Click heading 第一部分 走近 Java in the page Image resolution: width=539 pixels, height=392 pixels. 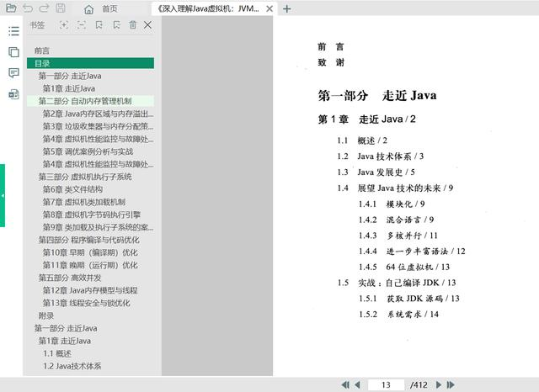coord(377,95)
